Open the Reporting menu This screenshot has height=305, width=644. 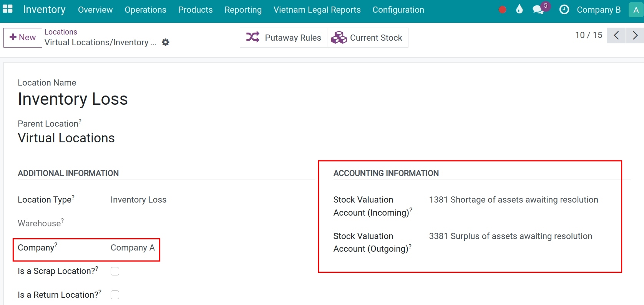pyautogui.click(x=243, y=10)
